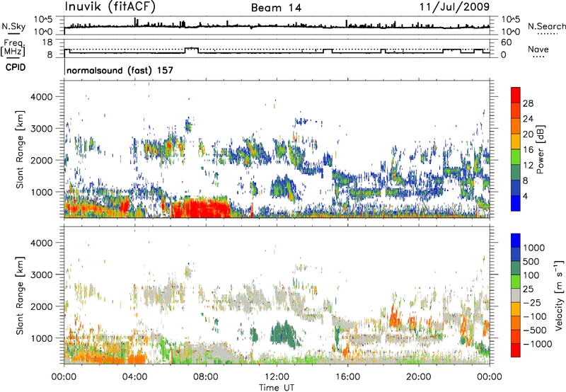This screenshot has height=392, width=566.
Task: Click the orange velocity patch near 04:00
Action: tap(137, 359)
